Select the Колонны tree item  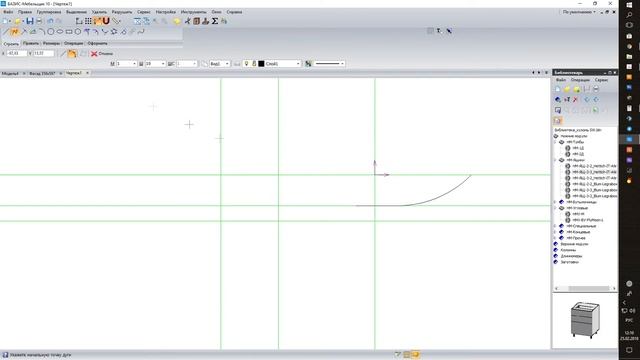click(x=568, y=250)
